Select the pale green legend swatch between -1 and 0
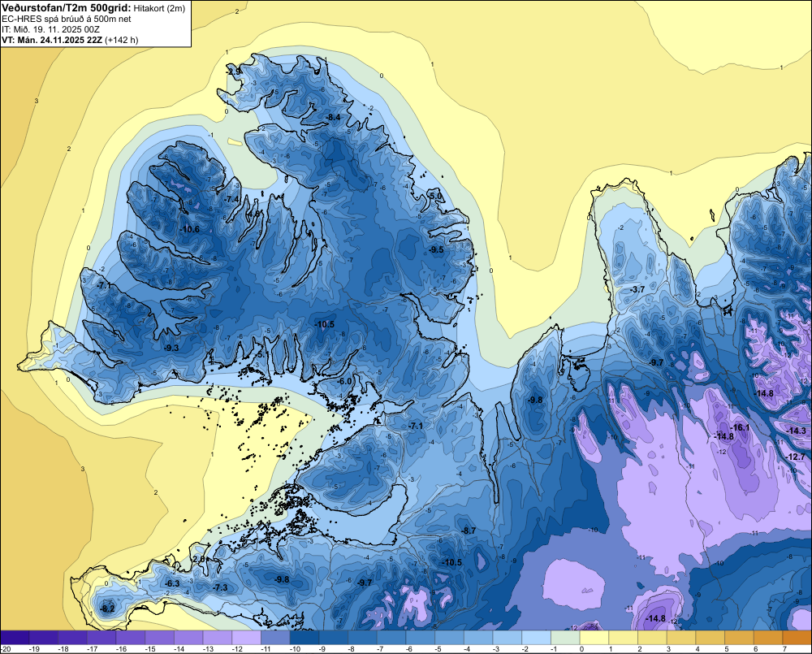 coord(565,638)
